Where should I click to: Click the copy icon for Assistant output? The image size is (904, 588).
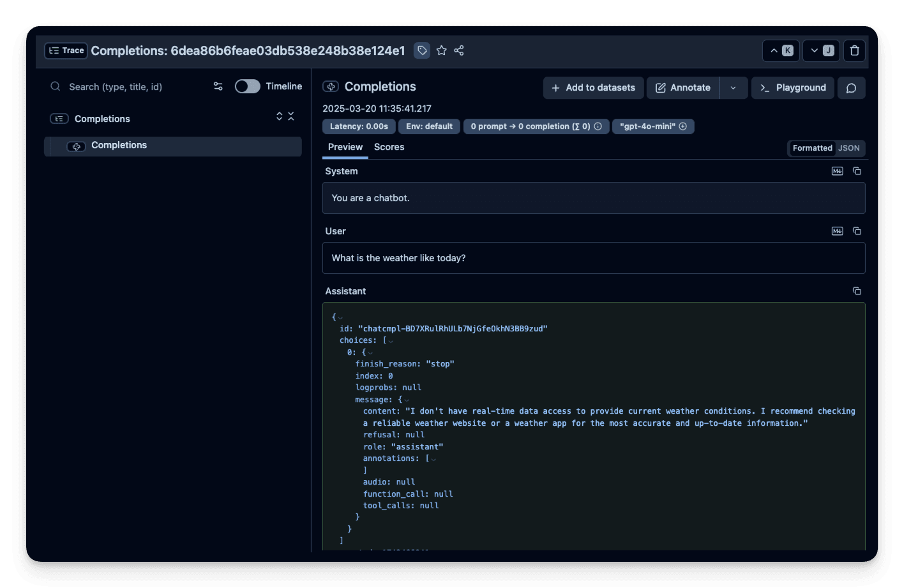(x=857, y=290)
